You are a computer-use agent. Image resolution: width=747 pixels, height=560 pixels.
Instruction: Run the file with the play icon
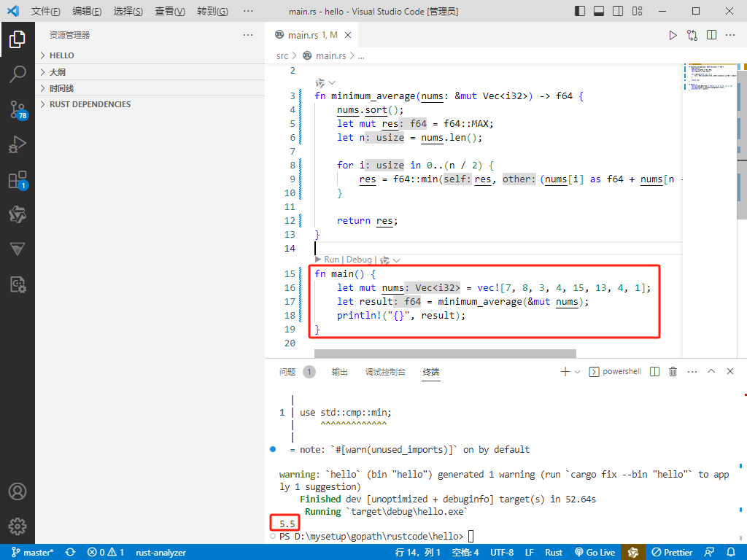(x=673, y=35)
